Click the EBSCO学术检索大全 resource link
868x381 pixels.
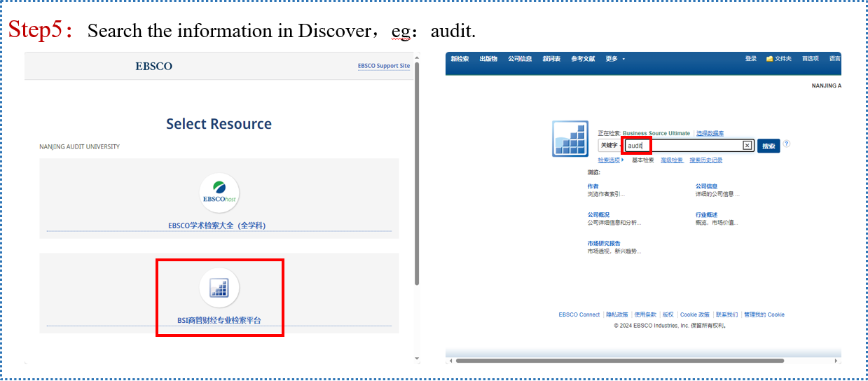click(x=217, y=226)
